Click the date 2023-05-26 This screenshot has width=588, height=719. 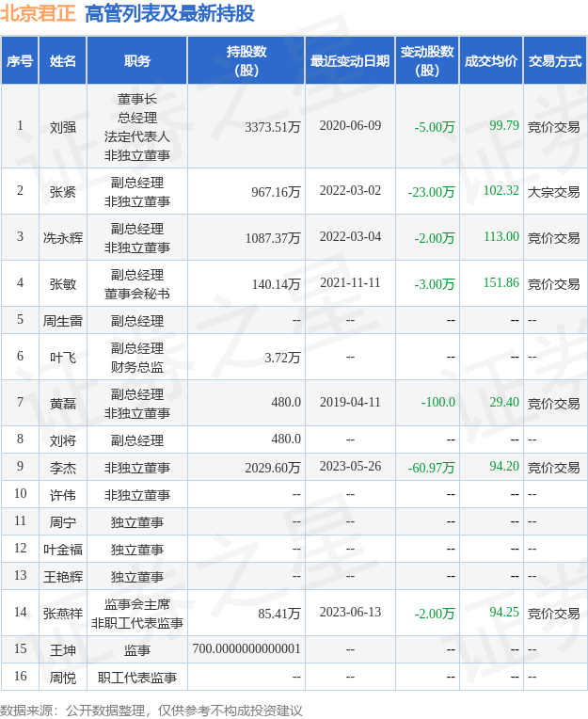350,467
